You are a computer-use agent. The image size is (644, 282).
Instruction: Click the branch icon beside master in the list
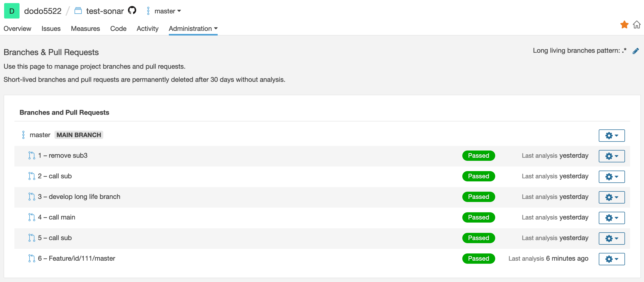(23, 135)
